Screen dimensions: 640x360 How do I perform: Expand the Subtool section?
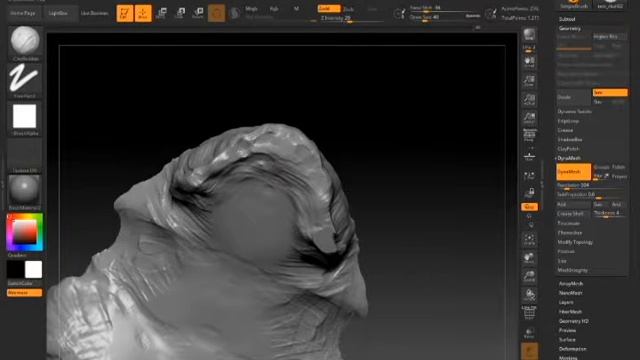coord(567,19)
